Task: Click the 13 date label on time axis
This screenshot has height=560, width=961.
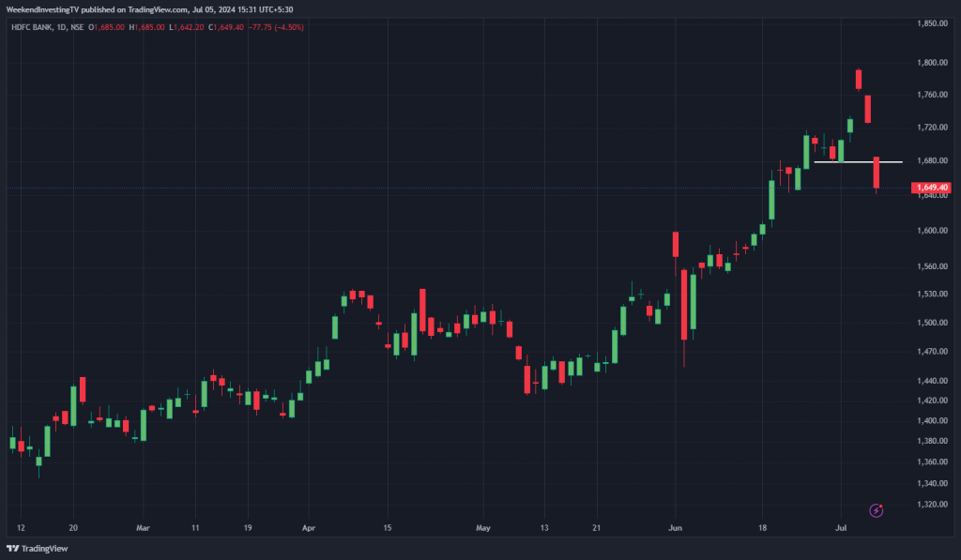Action: 544,527
